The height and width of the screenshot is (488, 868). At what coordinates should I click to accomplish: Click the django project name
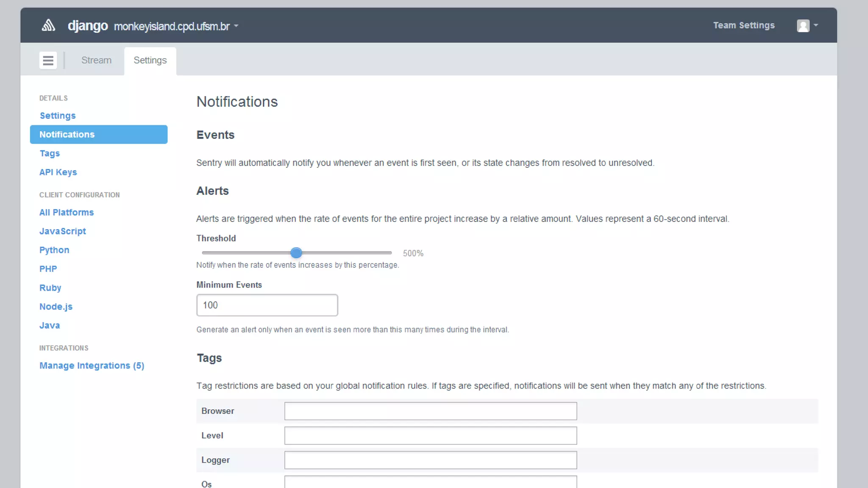click(x=88, y=26)
